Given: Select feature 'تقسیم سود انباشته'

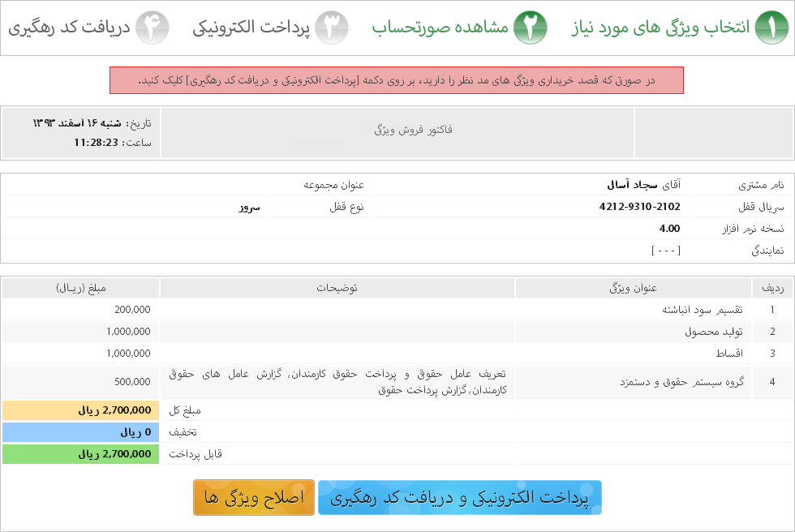Looking at the screenshot, I should [x=703, y=310].
